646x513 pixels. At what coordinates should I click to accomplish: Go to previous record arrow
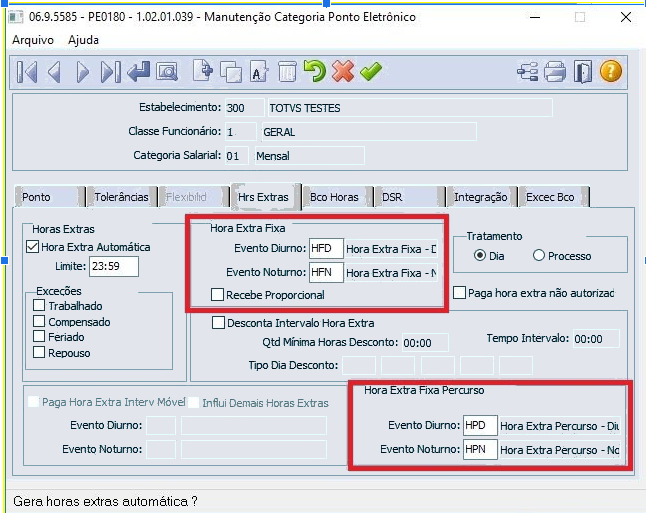pos(55,72)
